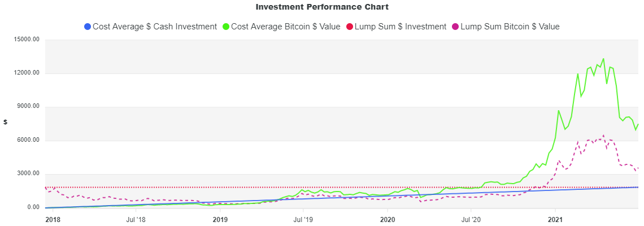644x226 pixels.
Task: Click the highest peak of the green line
Action: point(603,59)
